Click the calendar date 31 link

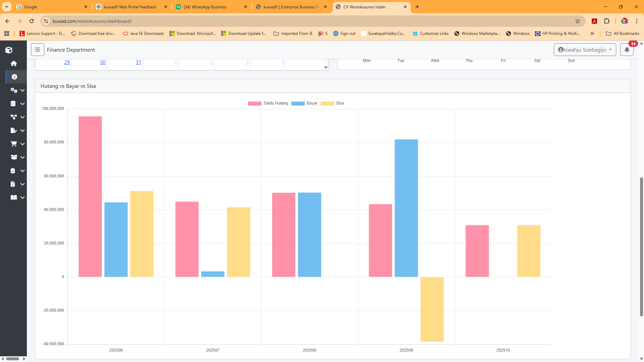(x=138, y=62)
